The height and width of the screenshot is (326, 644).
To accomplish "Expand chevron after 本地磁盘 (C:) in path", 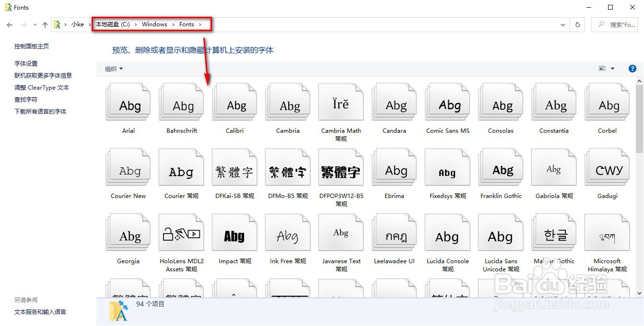I will pyautogui.click(x=136, y=24).
